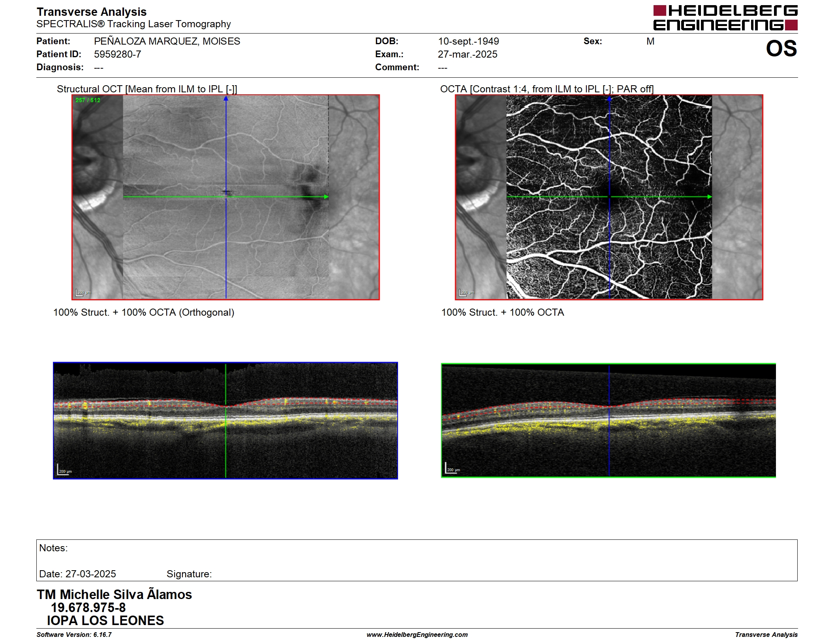
Task: Click the Signature field
Action: click(189, 574)
